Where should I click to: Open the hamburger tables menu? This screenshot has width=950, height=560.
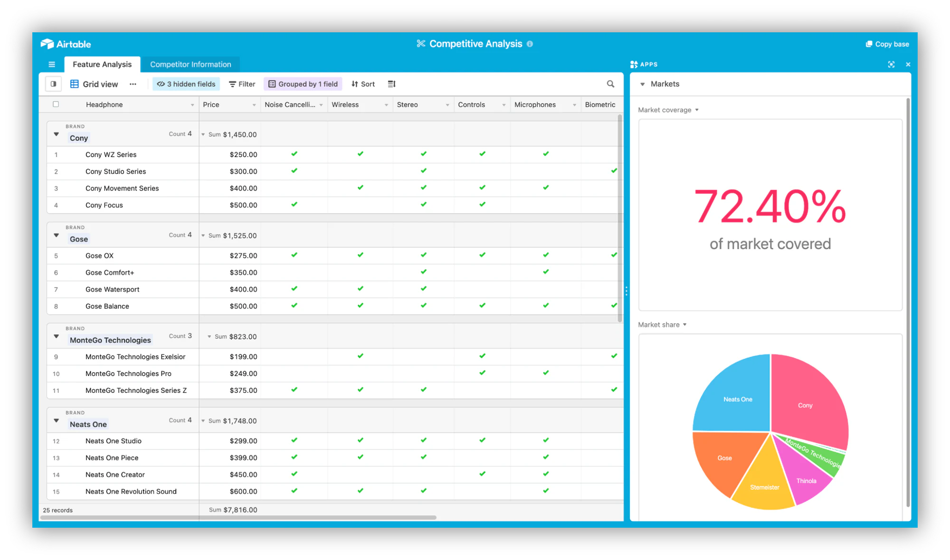(x=52, y=65)
